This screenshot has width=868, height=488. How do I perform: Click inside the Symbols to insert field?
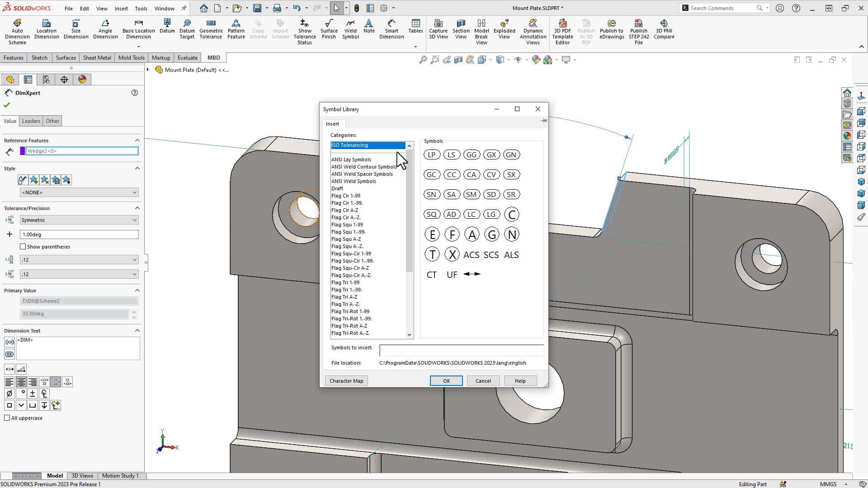click(x=461, y=350)
